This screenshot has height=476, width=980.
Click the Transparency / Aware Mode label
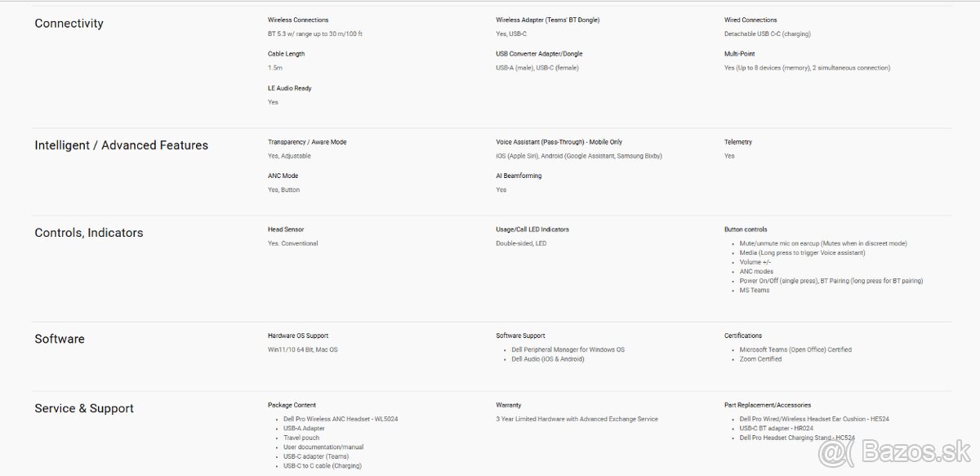[x=306, y=142]
